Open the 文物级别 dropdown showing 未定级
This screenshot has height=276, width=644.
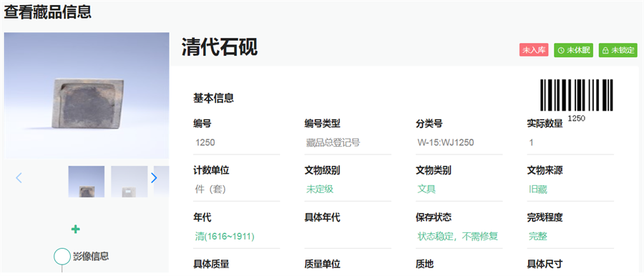(x=348, y=189)
